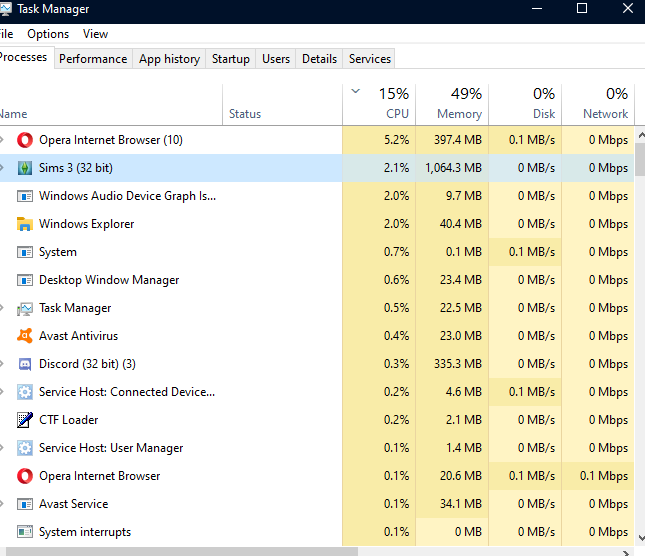Click the Avast Service icon
Screen dimensions: 645x556
coord(25,504)
